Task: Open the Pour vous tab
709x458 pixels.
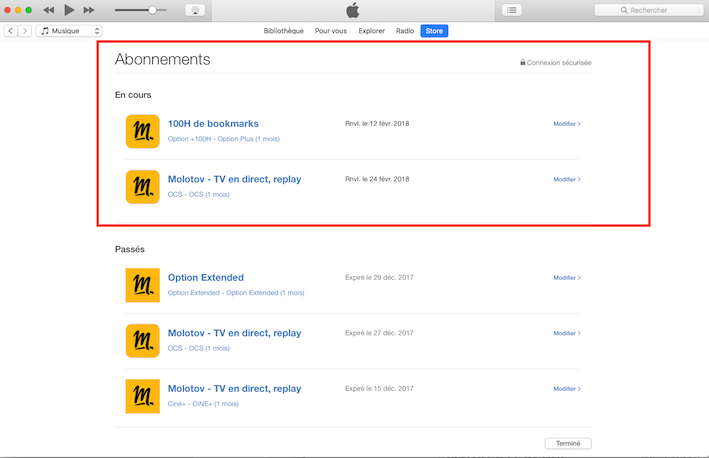Action: coord(331,31)
